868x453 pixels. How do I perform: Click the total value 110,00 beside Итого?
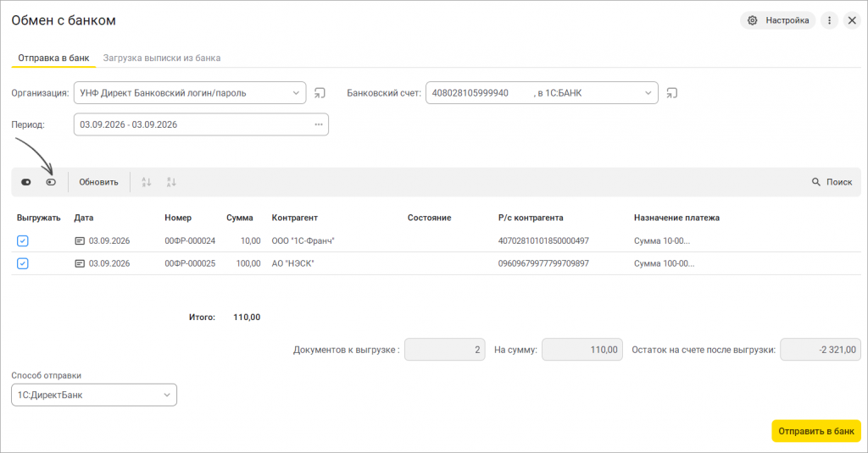(x=247, y=318)
